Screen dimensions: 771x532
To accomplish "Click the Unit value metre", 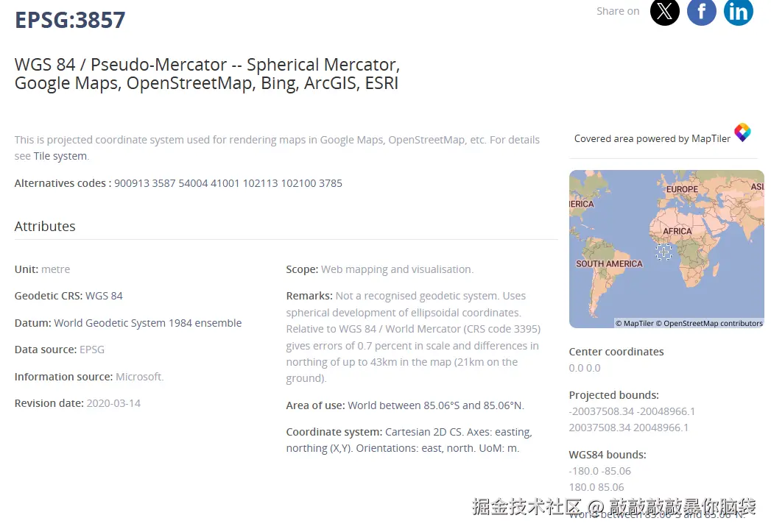I will pyautogui.click(x=55, y=269).
